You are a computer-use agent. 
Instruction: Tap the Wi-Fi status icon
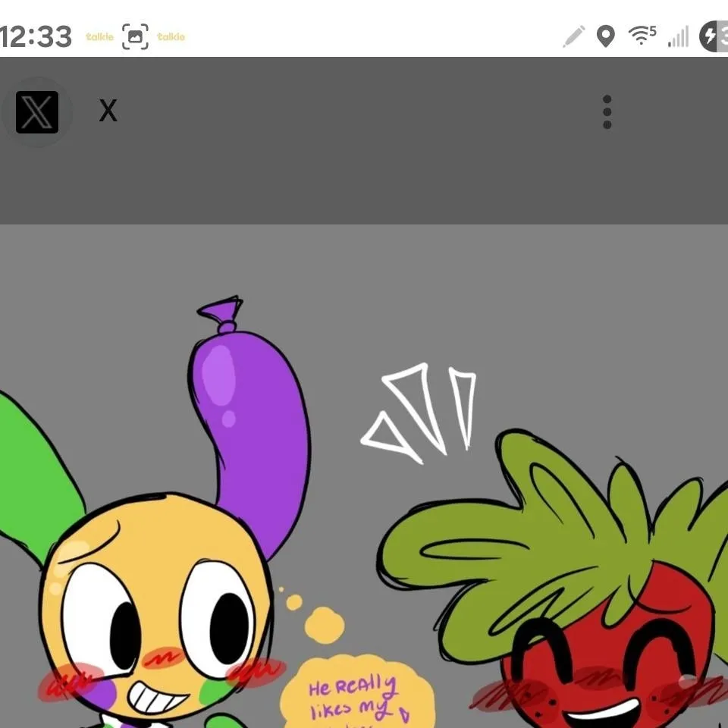642,36
